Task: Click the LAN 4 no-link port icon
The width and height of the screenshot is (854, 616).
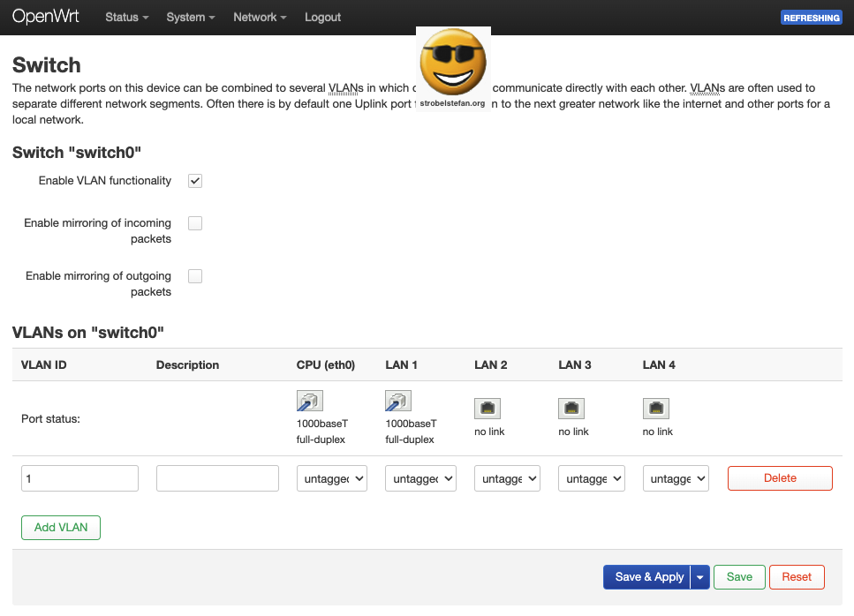Action: click(x=656, y=408)
